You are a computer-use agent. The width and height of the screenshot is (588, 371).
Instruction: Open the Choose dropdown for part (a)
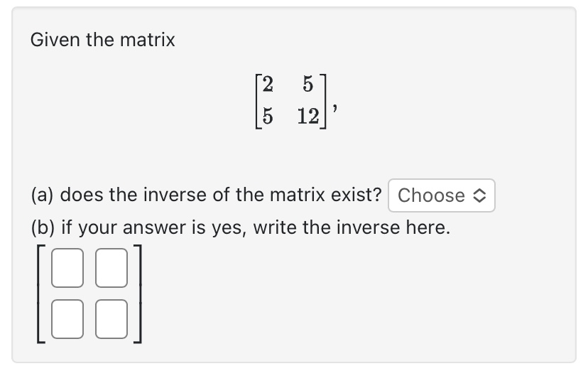[442, 195]
